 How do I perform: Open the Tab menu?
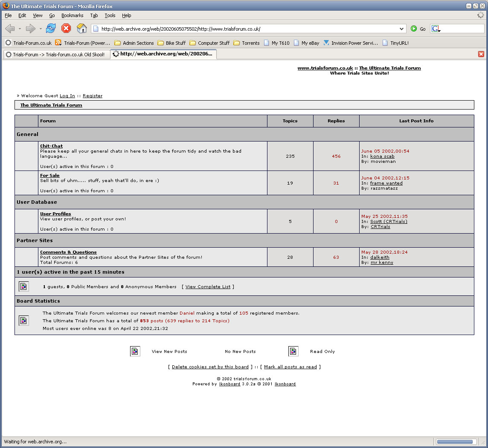pos(94,15)
